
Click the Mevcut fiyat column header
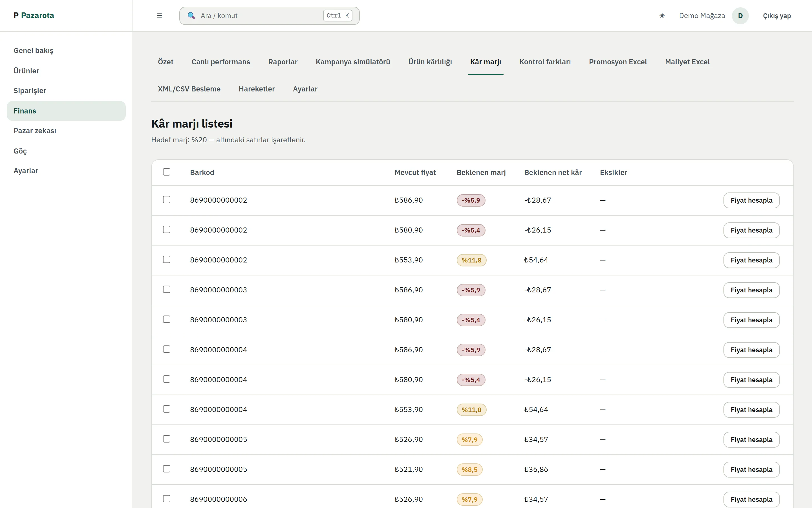[415, 172]
